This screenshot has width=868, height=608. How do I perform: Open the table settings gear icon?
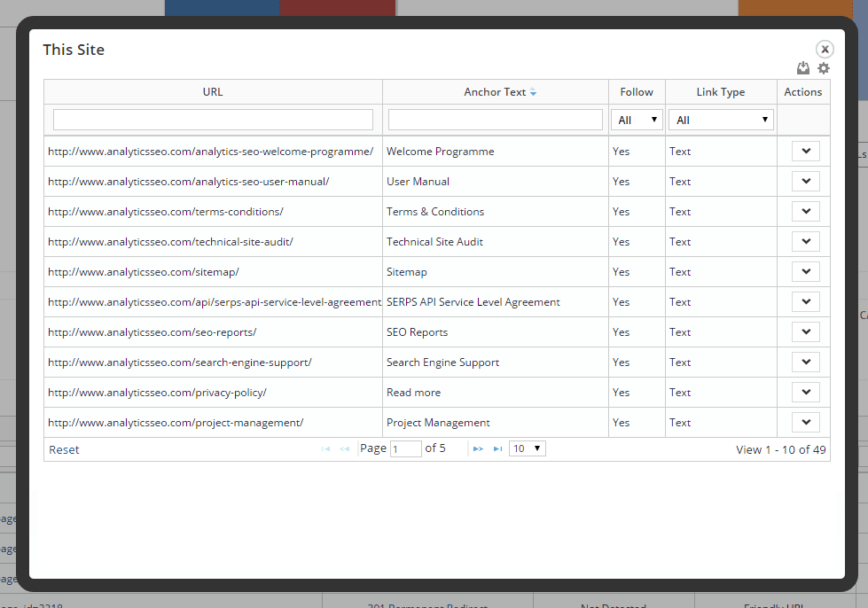click(x=824, y=68)
